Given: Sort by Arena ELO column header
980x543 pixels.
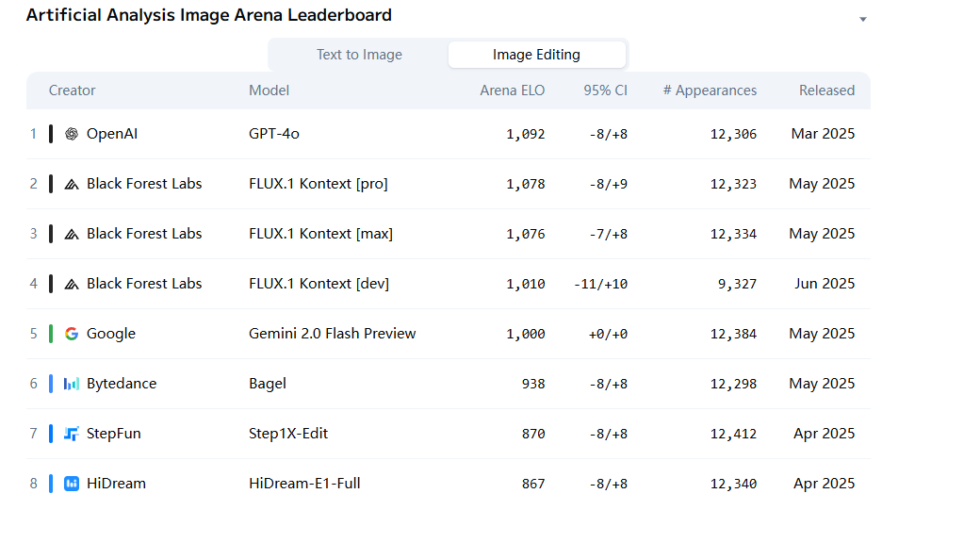Looking at the screenshot, I should pyautogui.click(x=512, y=90).
